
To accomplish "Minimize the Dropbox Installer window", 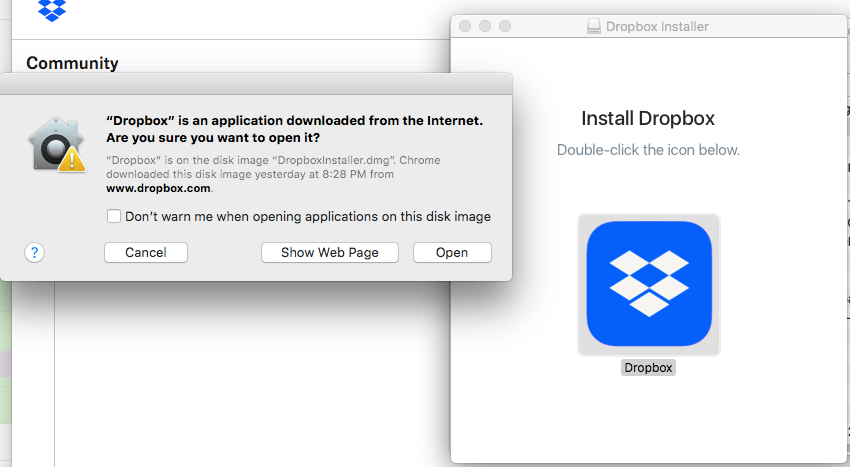I will pyautogui.click(x=485, y=26).
